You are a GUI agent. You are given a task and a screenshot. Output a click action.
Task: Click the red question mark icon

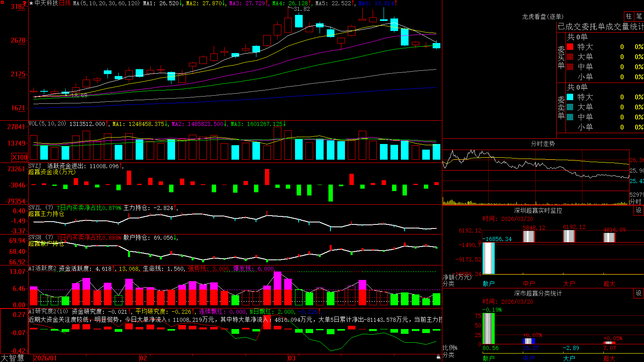25,4
